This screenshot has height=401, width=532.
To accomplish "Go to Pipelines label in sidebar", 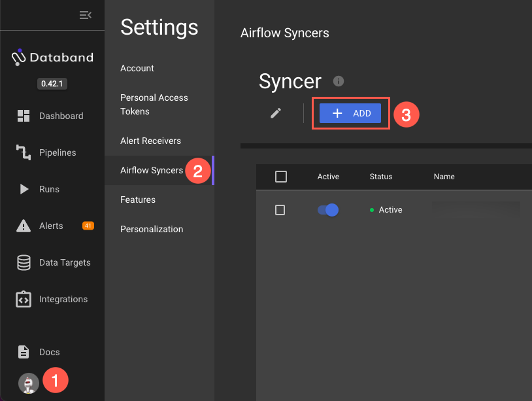I will click(x=58, y=152).
